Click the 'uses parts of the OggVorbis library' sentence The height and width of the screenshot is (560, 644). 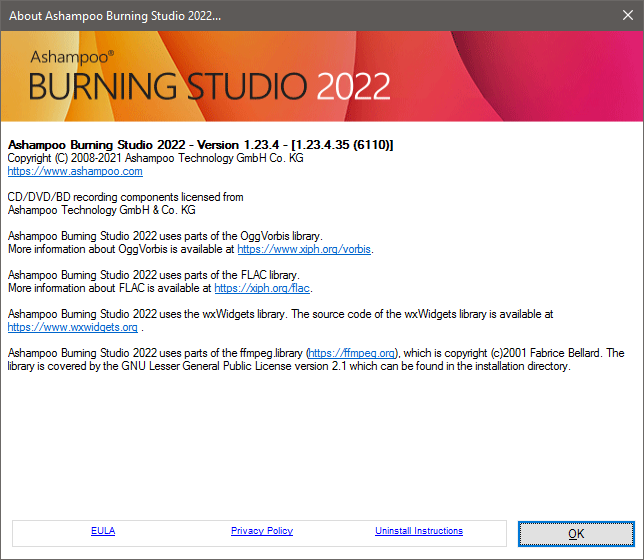165,236
